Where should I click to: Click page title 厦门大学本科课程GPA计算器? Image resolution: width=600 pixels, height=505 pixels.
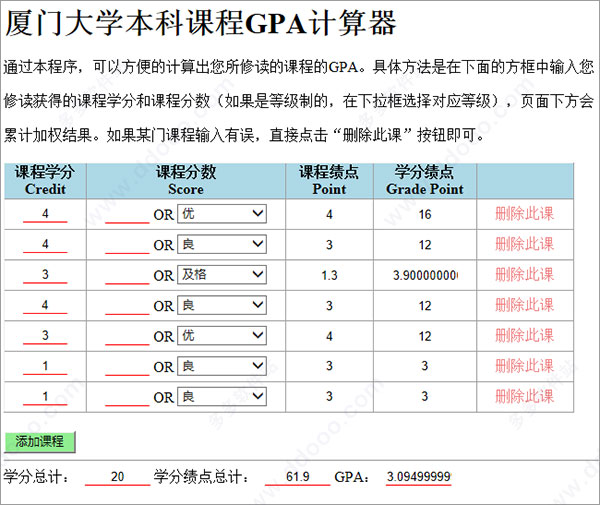click(x=201, y=23)
